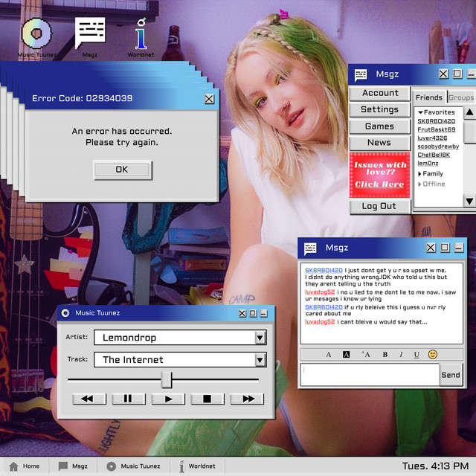The width and height of the screenshot is (476, 476).
Task: Click the music playback position slider
Action: [x=167, y=380]
